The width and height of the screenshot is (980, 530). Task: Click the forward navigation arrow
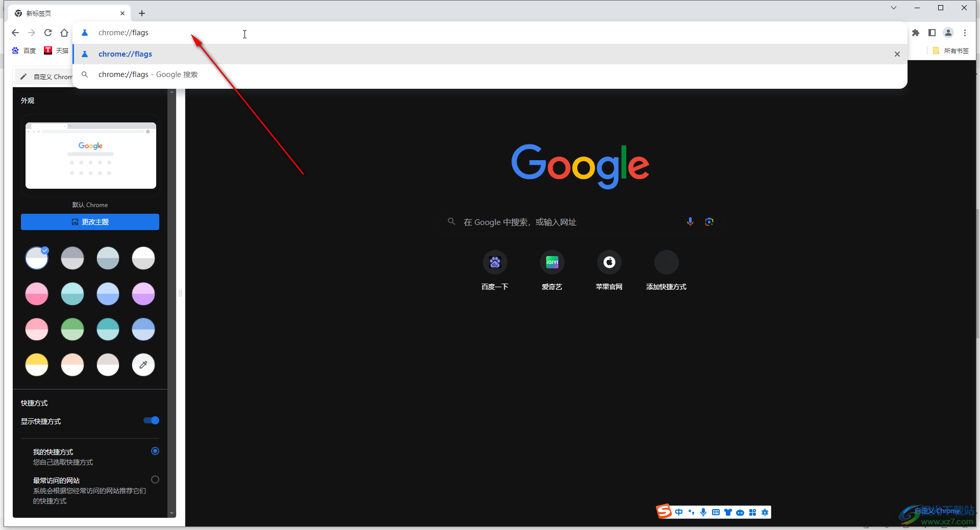pyautogui.click(x=32, y=33)
